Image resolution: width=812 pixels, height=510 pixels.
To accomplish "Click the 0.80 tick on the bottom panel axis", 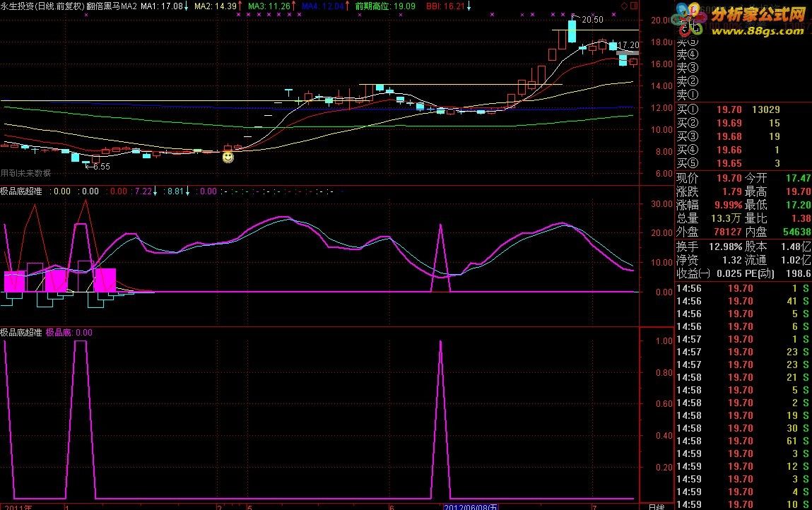I will pyautogui.click(x=664, y=373).
